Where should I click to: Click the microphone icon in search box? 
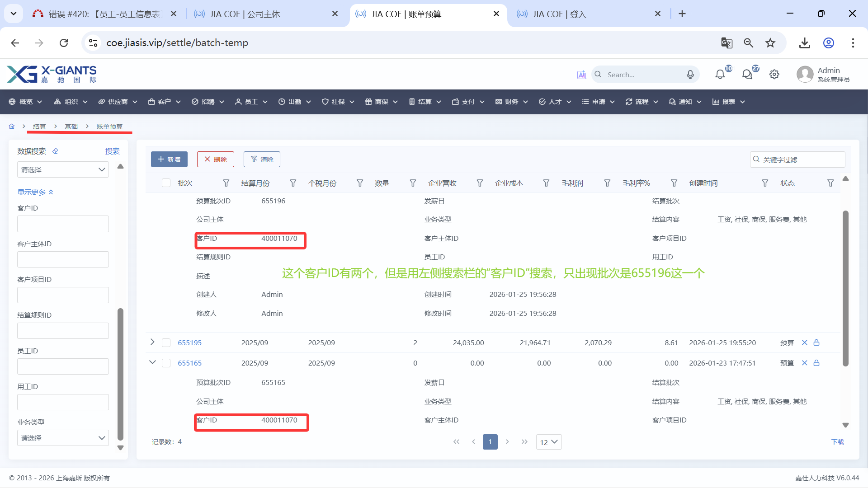(x=690, y=75)
